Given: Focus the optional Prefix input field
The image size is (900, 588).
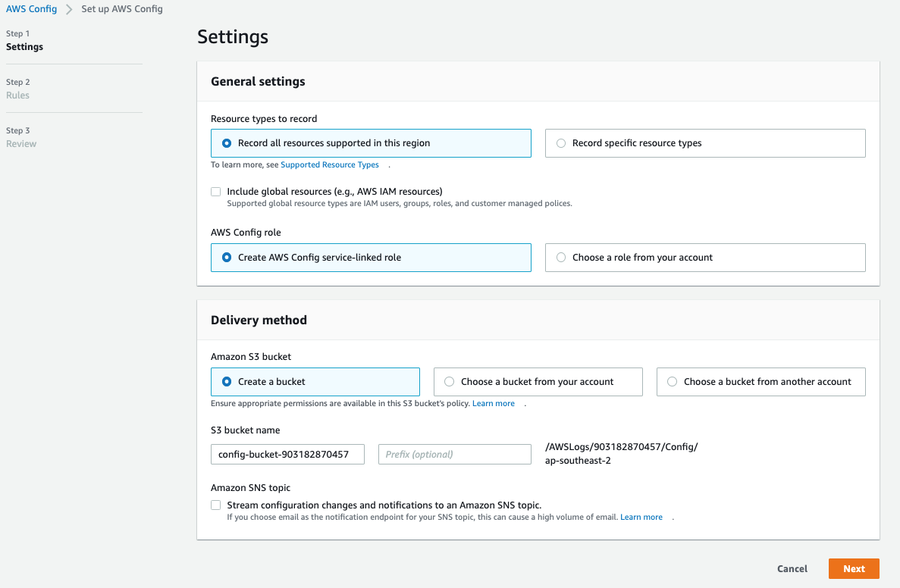Looking at the screenshot, I should pos(454,455).
